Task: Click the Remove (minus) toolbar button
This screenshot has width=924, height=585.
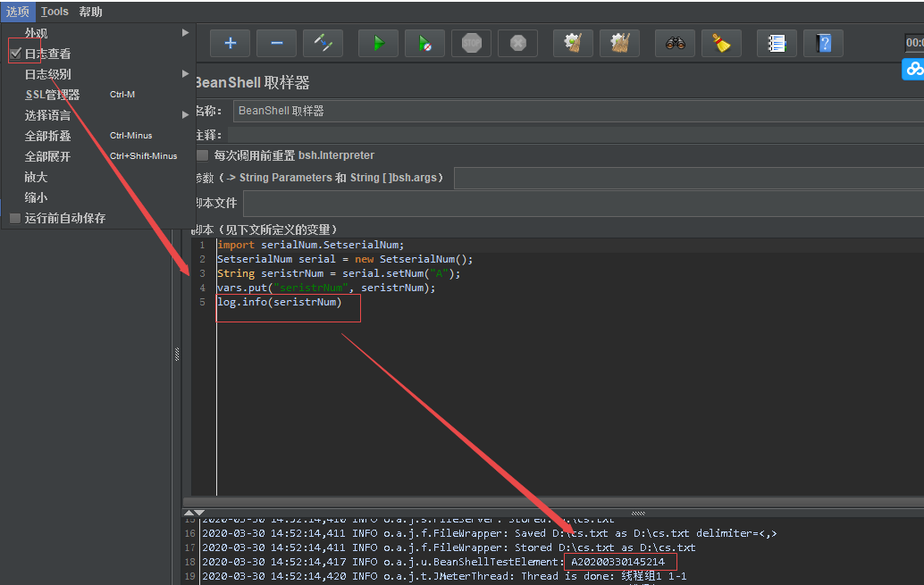Action: point(276,43)
